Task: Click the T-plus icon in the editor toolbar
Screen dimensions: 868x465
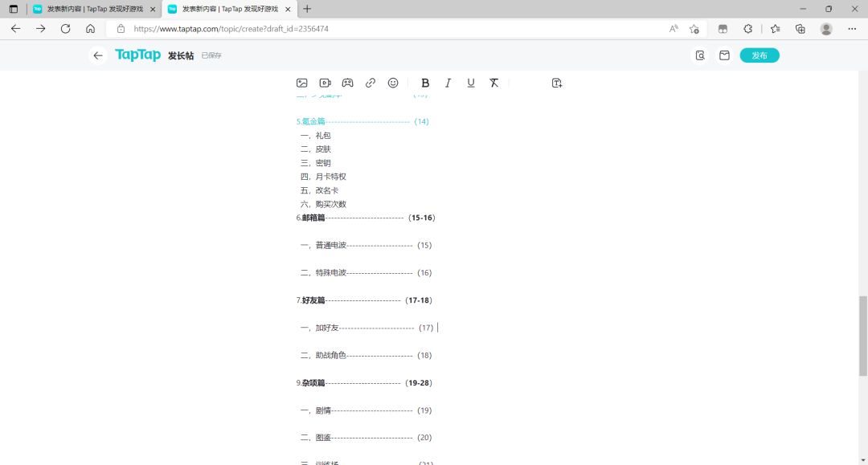Action: click(557, 83)
